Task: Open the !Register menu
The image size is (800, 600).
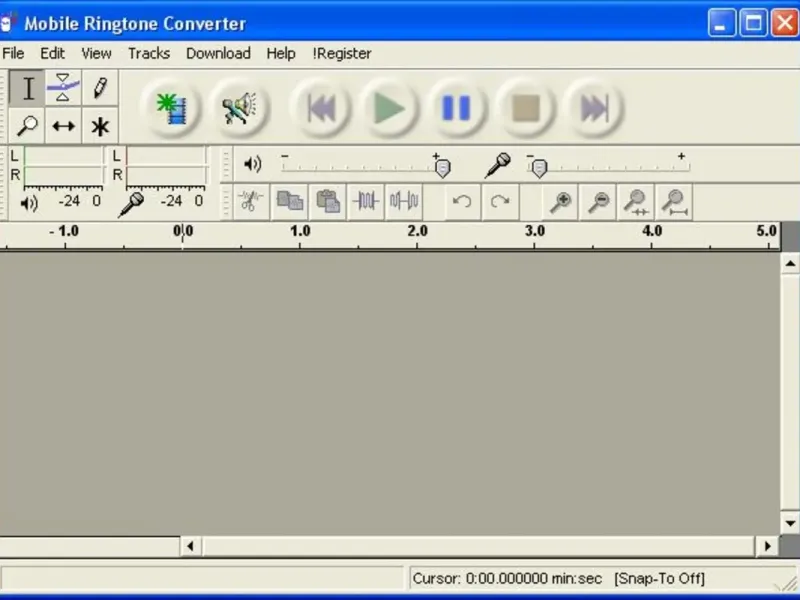Action: [342, 54]
